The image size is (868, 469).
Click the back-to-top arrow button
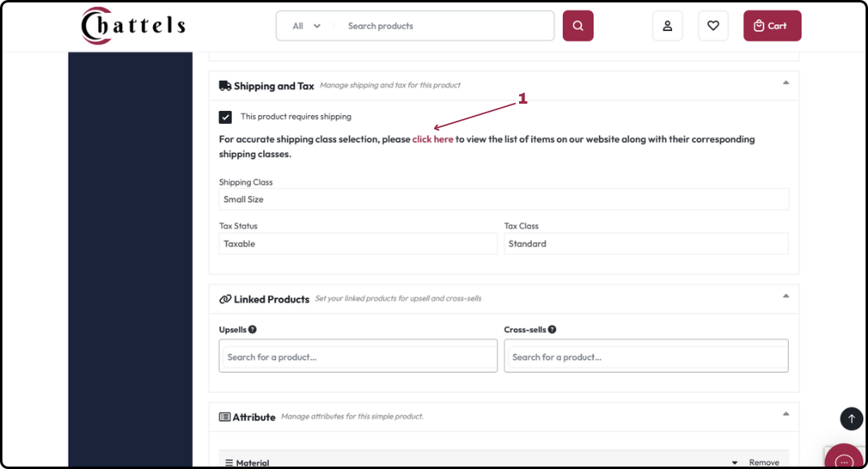coord(851,419)
